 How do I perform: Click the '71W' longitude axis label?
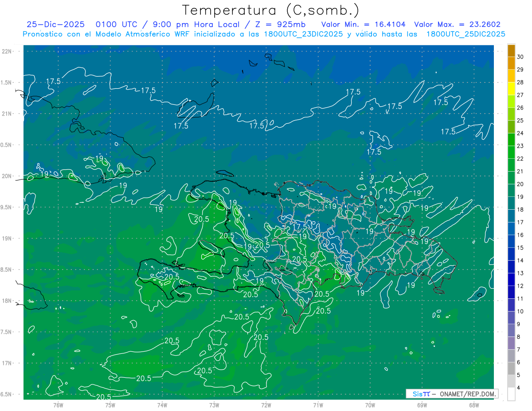[318, 405]
